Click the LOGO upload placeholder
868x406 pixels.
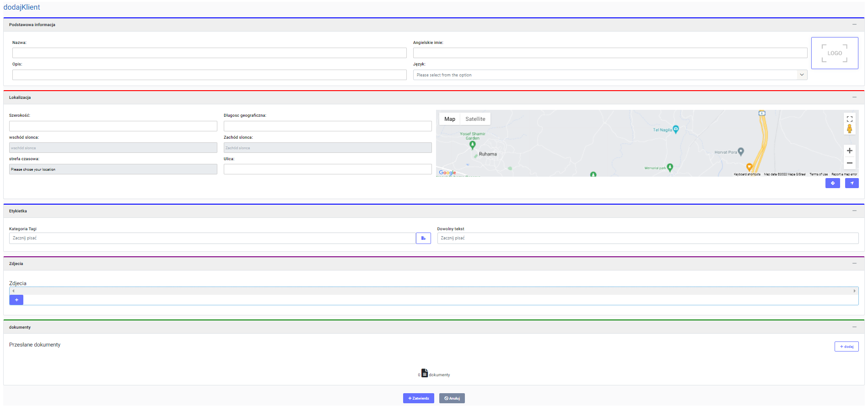(834, 53)
